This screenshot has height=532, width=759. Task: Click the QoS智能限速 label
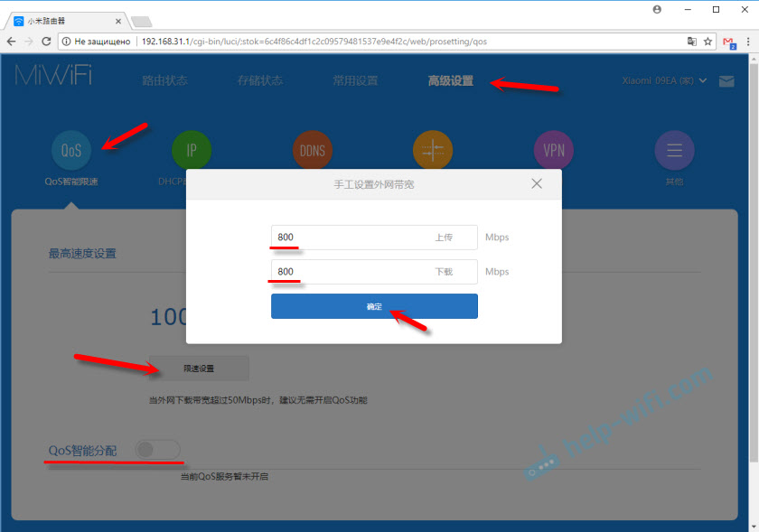71,182
